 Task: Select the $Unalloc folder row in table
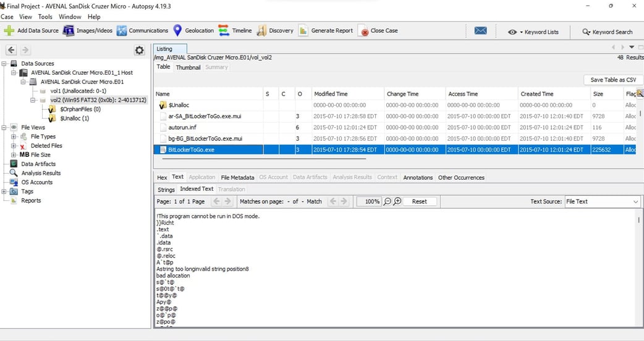pyautogui.click(x=395, y=105)
